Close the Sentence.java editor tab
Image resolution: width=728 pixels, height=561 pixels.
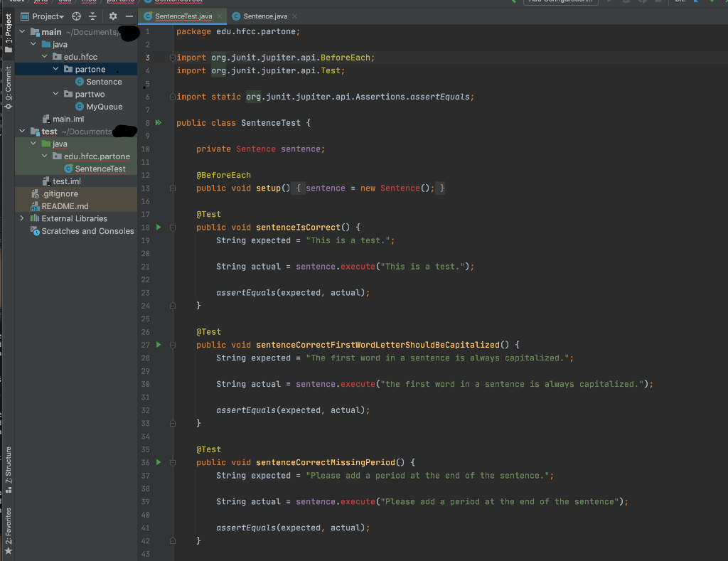pos(294,16)
